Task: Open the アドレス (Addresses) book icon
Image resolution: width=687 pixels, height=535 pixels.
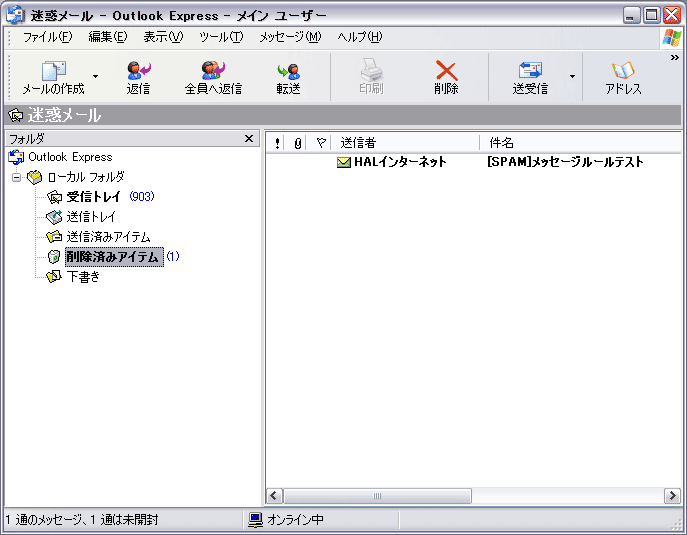Action: tap(623, 70)
